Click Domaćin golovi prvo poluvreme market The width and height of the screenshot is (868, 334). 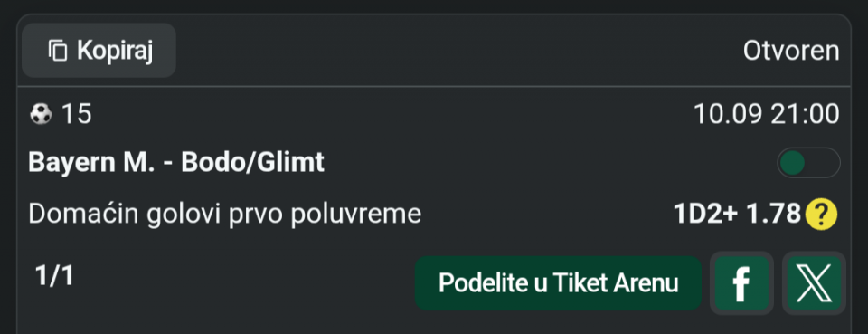click(225, 215)
